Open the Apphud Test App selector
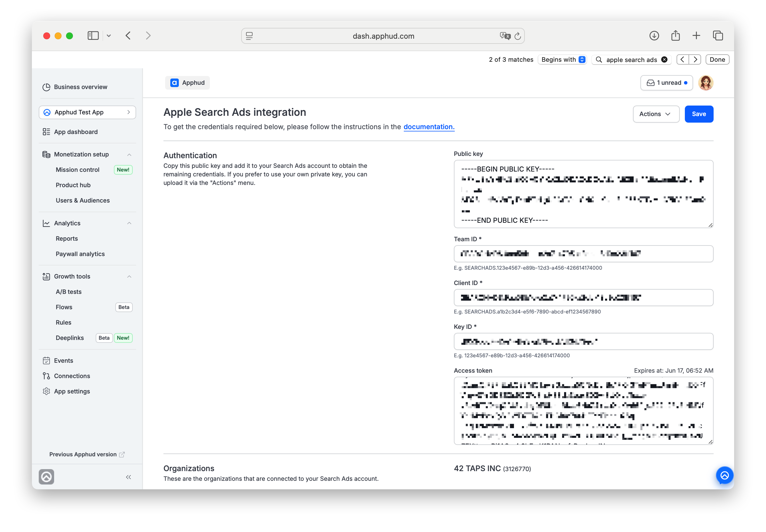The height and width of the screenshot is (532, 766). (87, 112)
